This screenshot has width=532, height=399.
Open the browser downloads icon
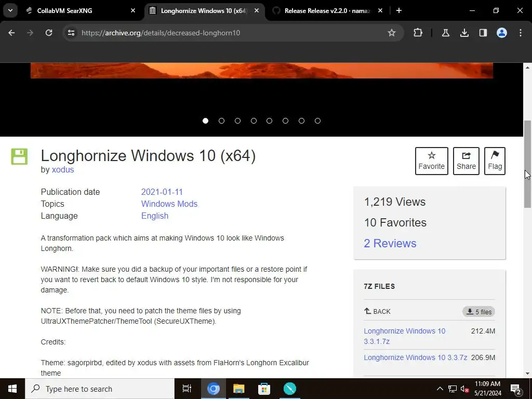pyautogui.click(x=464, y=33)
